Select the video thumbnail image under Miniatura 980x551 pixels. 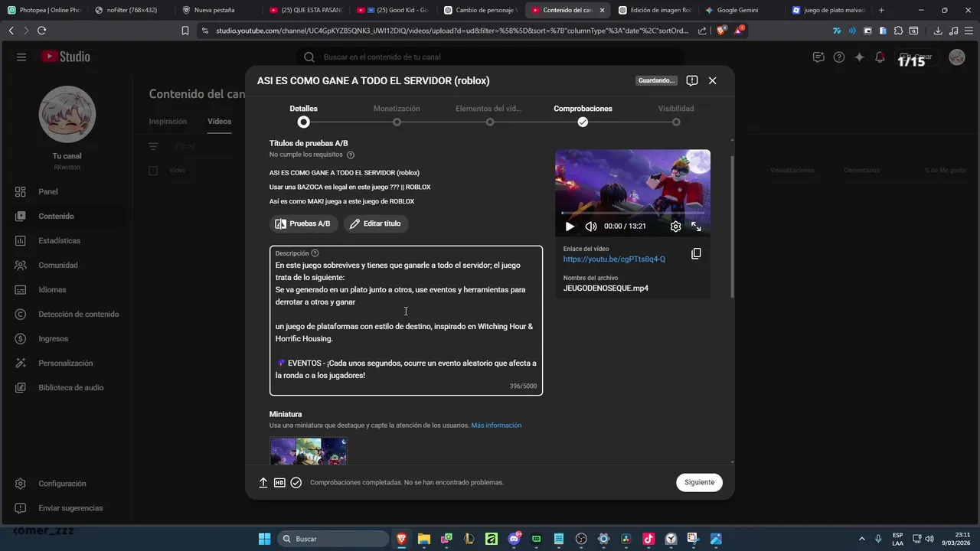click(309, 451)
